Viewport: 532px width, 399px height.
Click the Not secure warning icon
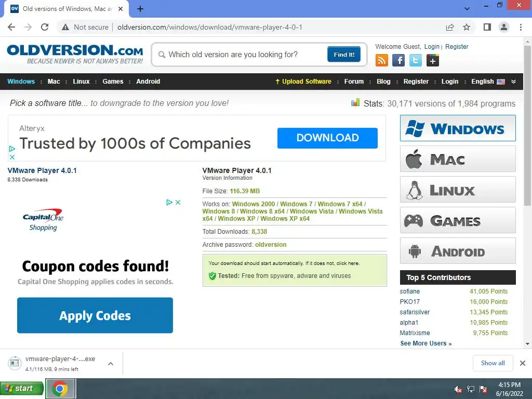point(65,27)
